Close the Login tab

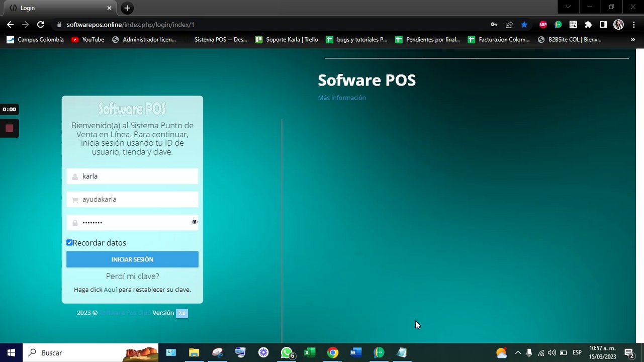109,8
